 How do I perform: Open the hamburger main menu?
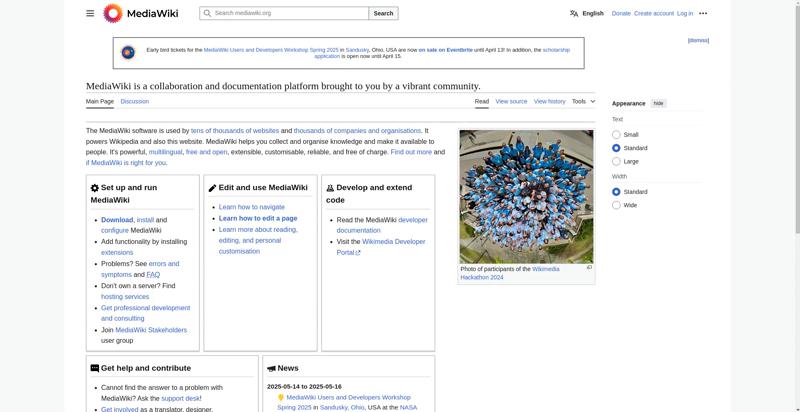(x=90, y=13)
